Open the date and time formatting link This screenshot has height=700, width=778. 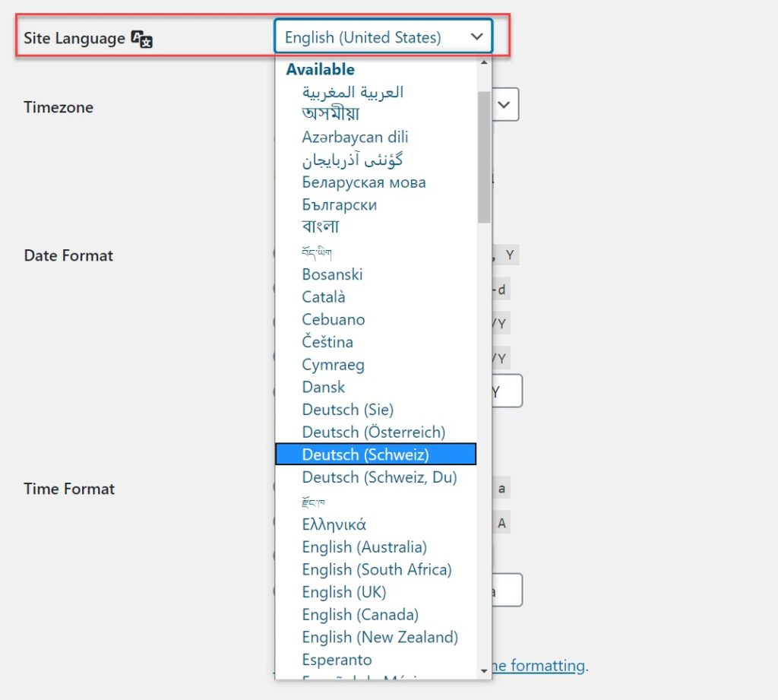coord(539,666)
